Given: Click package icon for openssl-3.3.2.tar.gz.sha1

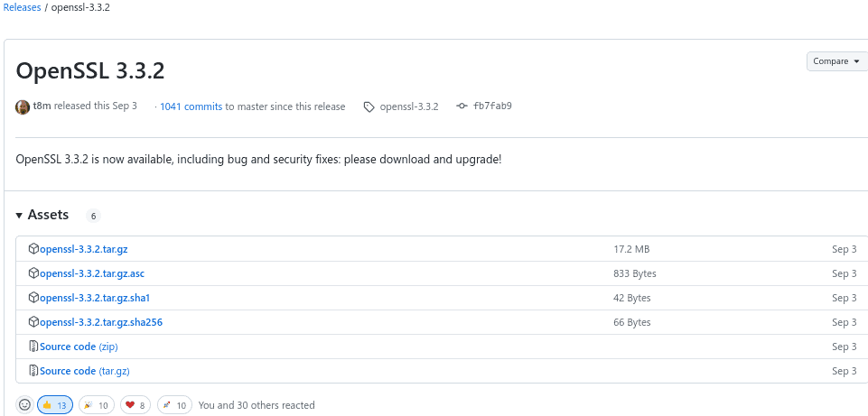Looking at the screenshot, I should tap(33, 298).
